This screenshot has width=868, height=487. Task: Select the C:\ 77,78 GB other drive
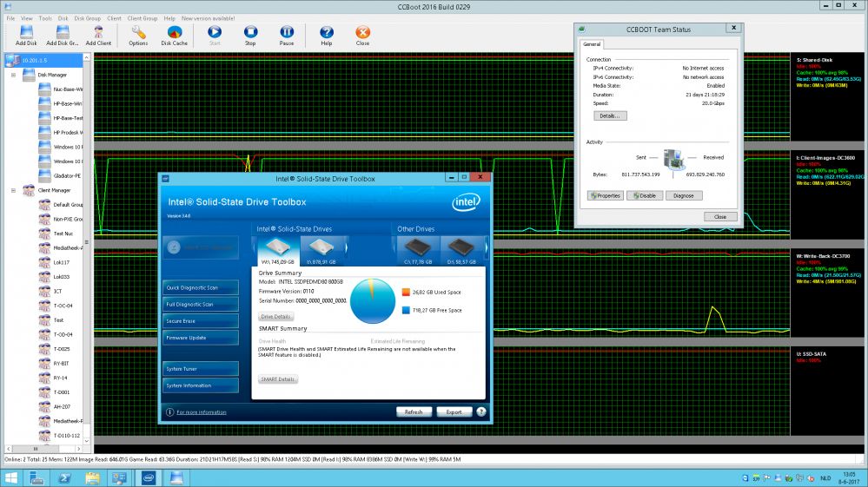pos(418,251)
